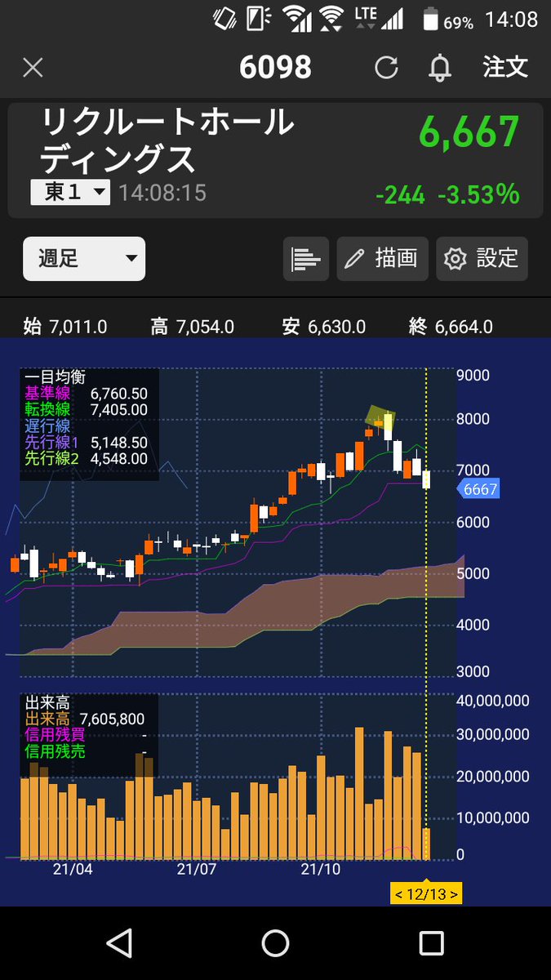Tap the 描画 drawing button

pos(382,259)
